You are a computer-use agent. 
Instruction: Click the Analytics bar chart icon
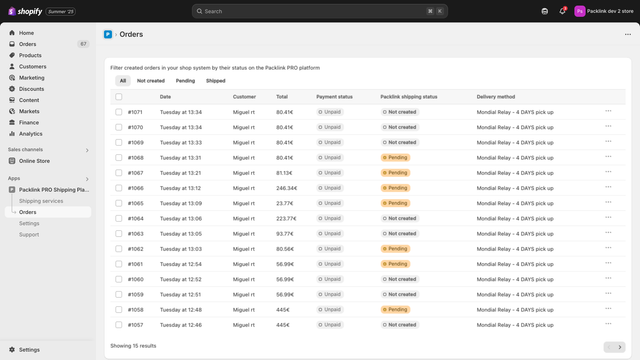coord(12,134)
